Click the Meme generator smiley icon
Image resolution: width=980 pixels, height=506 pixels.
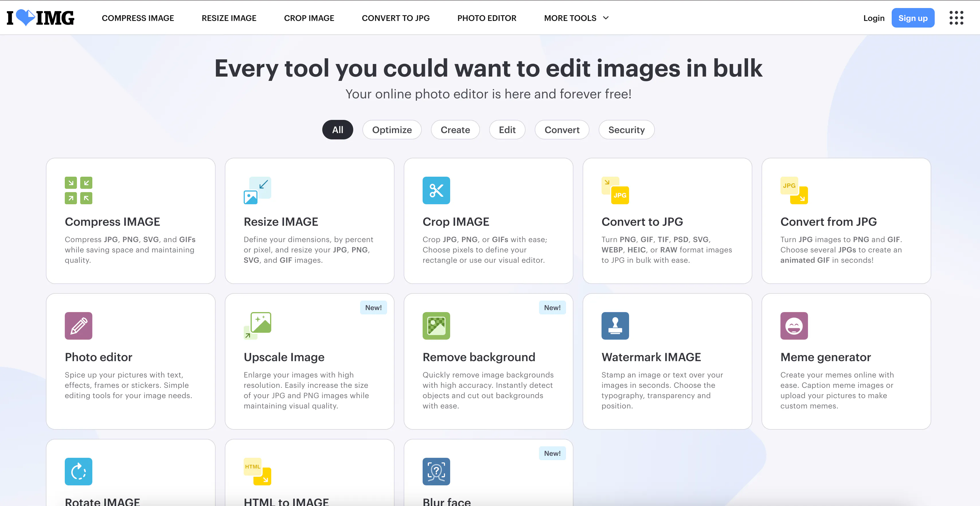click(x=794, y=326)
